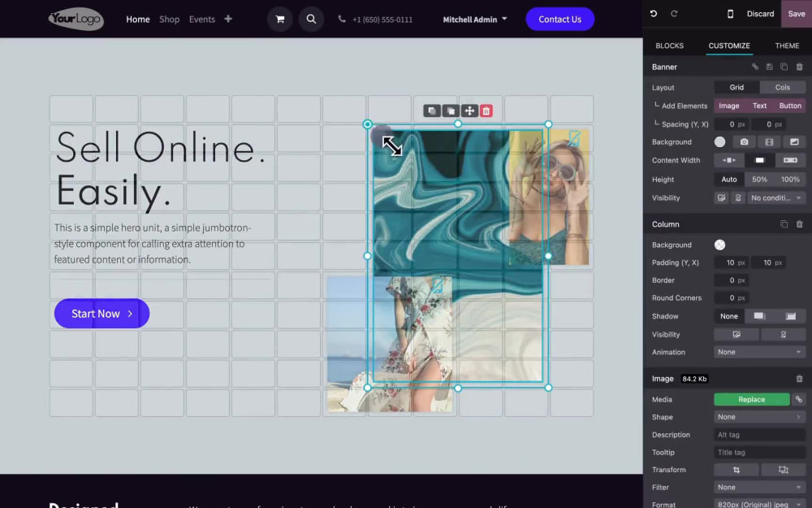Viewport: 812px width, 508px height.
Task: Open the image transform tool
Action: (783, 470)
